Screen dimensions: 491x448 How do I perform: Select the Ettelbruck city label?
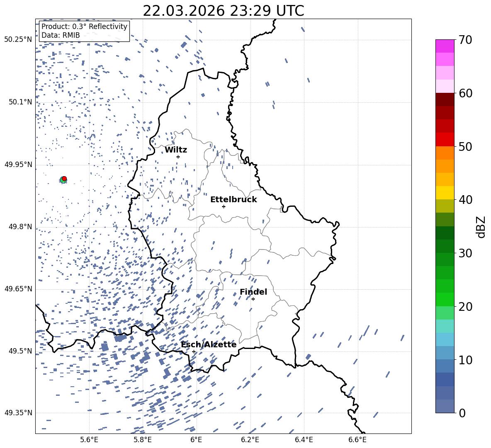233,200
